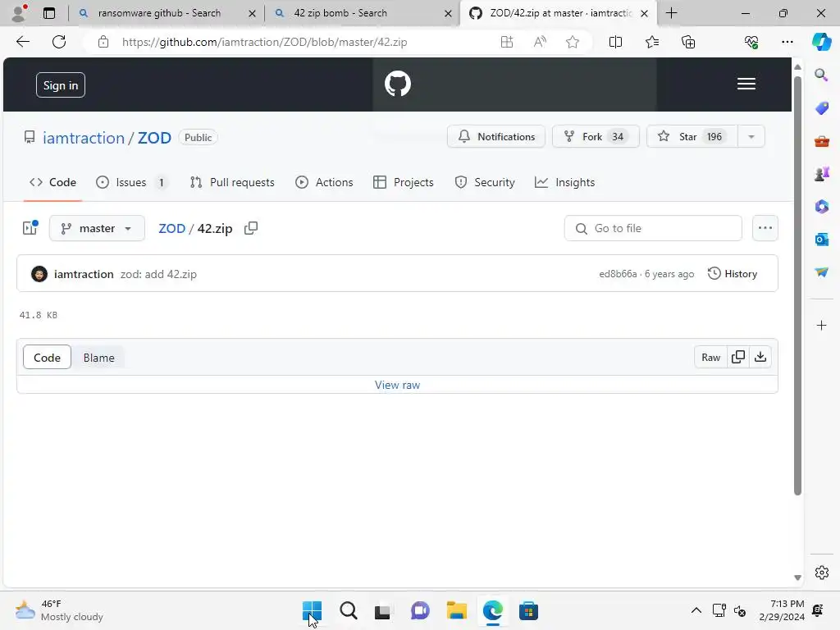Viewport: 840px width, 630px height.
Task: Open sidebar Shopping tag icon
Action: 821,108
